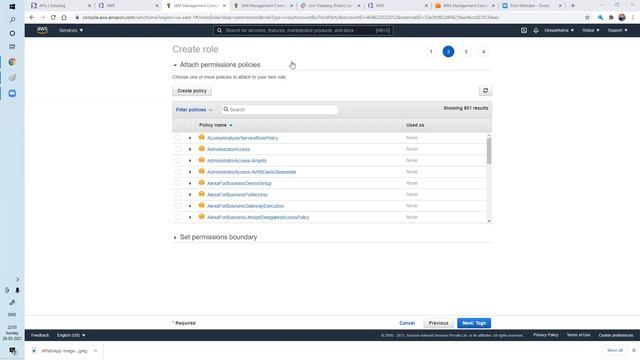Viewport: 640px width, 360px height.
Task: Click the Create policy button
Action: click(x=192, y=91)
